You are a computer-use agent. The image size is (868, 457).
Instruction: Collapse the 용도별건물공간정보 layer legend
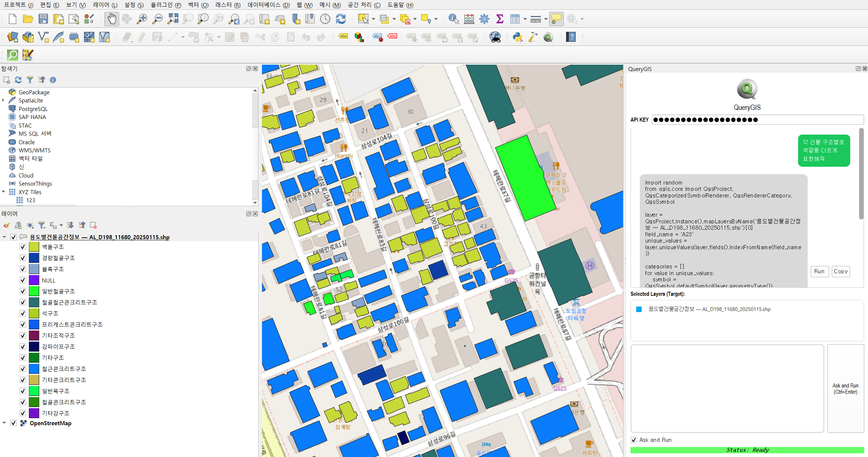[4, 237]
